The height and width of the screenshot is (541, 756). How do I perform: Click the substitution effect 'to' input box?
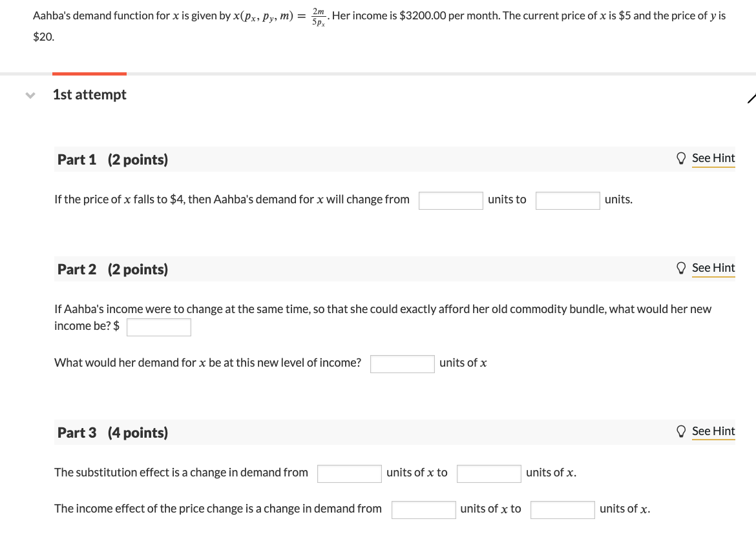tap(488, 473)
